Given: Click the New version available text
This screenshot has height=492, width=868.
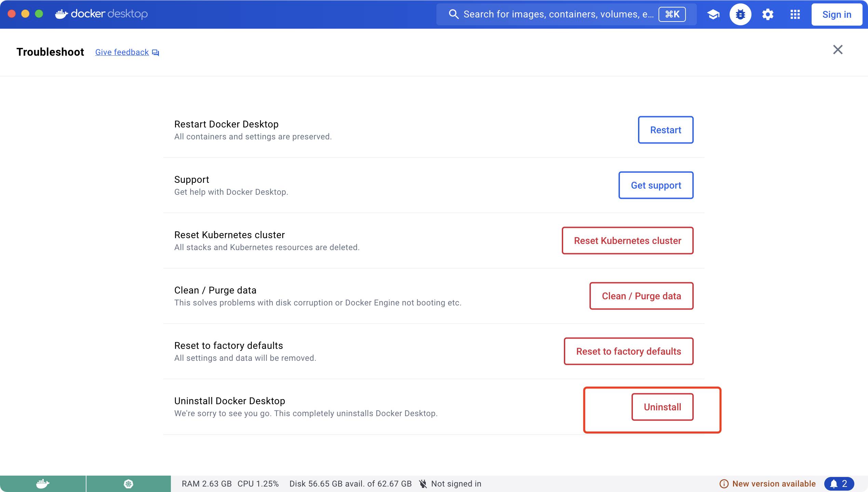Looking at the screenshot, I should coord(774,484).
